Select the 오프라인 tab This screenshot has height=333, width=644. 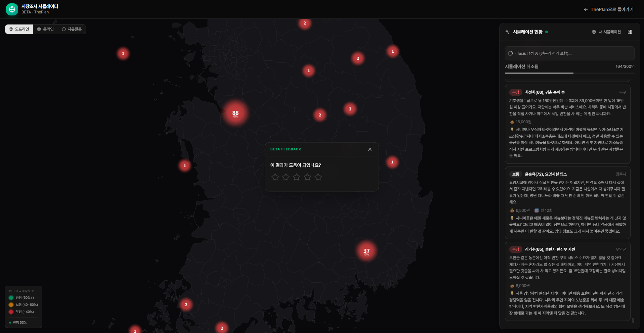click(x=19, y=29)
